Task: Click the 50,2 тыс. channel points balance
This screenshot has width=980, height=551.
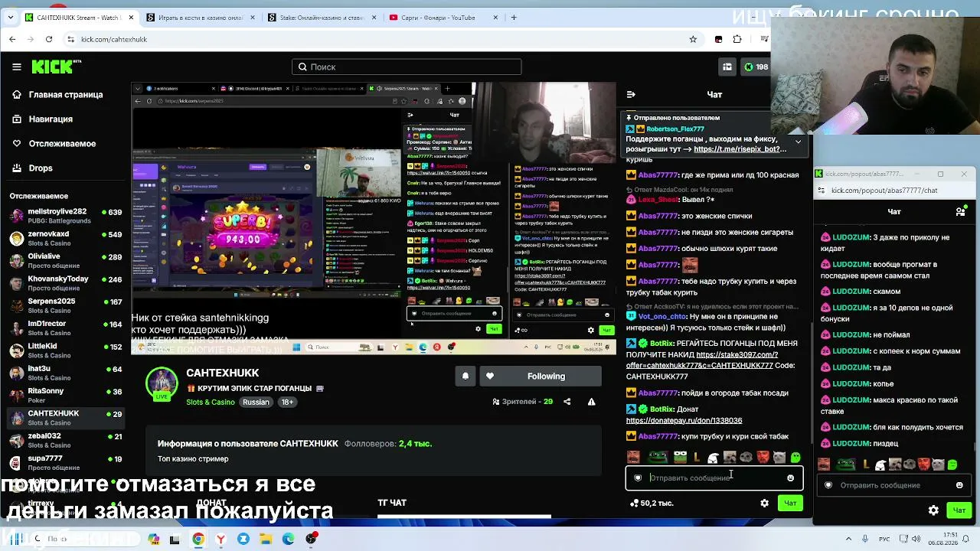Action: pyautogui.click(x=652, y=503)
